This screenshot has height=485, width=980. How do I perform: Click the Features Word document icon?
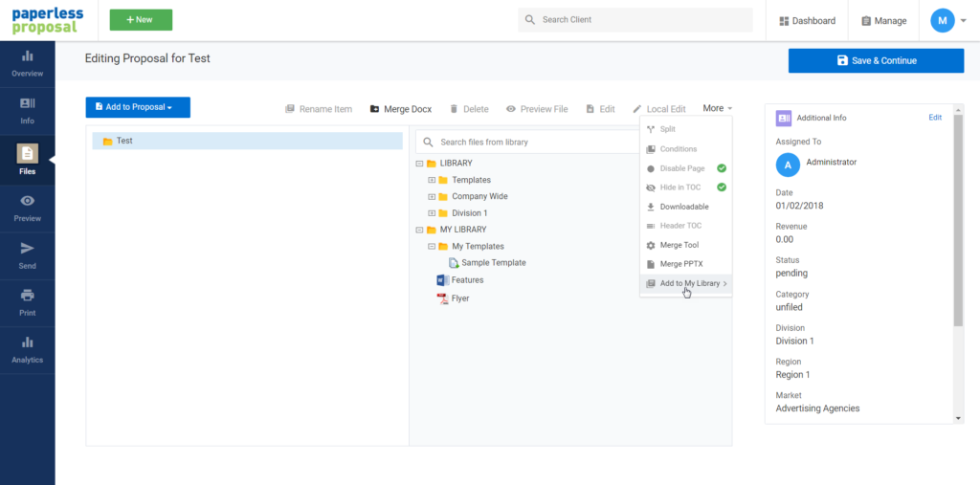tap(442, 280)
